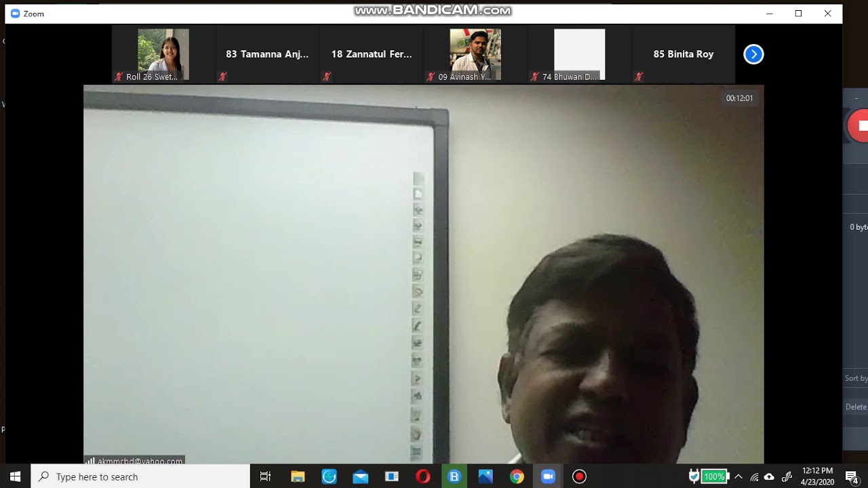868x488 pixels.
Task: Expand hidden system tray icons
Action: [x=738, y=476]
